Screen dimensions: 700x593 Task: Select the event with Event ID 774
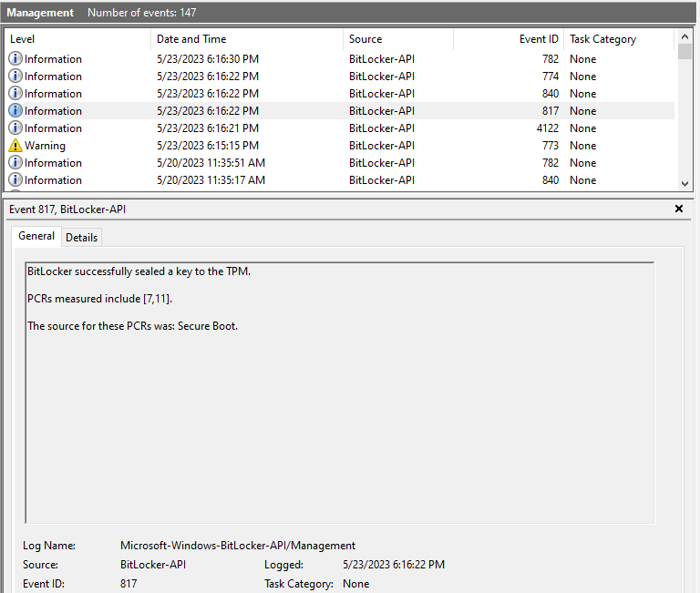(x=340, y=77)
